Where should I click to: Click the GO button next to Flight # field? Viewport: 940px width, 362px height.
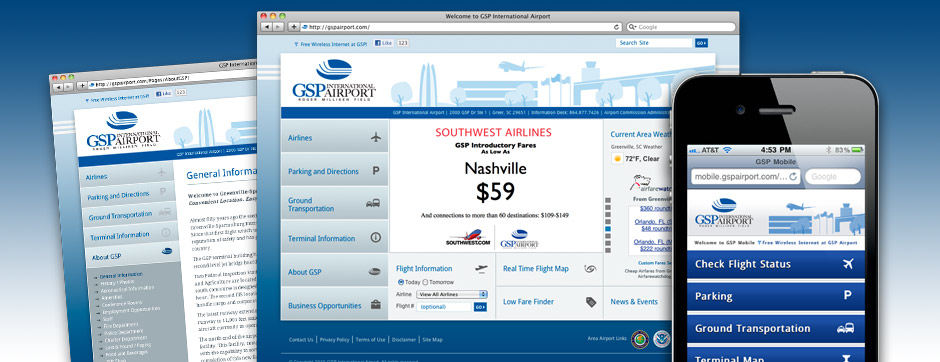tap(480, 307)
